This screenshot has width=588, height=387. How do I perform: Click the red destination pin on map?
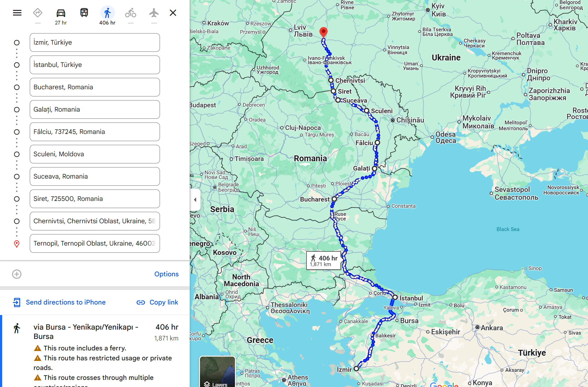coord(323,33)
